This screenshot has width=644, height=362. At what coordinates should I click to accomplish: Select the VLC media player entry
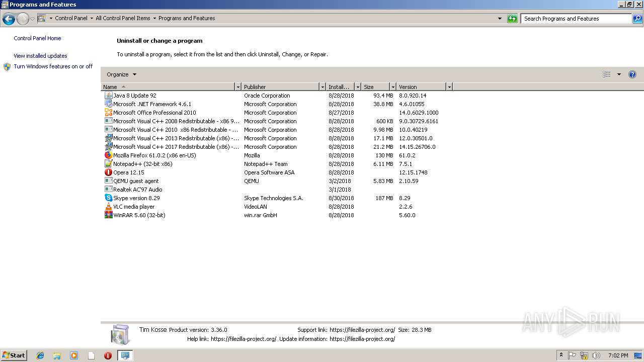tap(134, 207)
